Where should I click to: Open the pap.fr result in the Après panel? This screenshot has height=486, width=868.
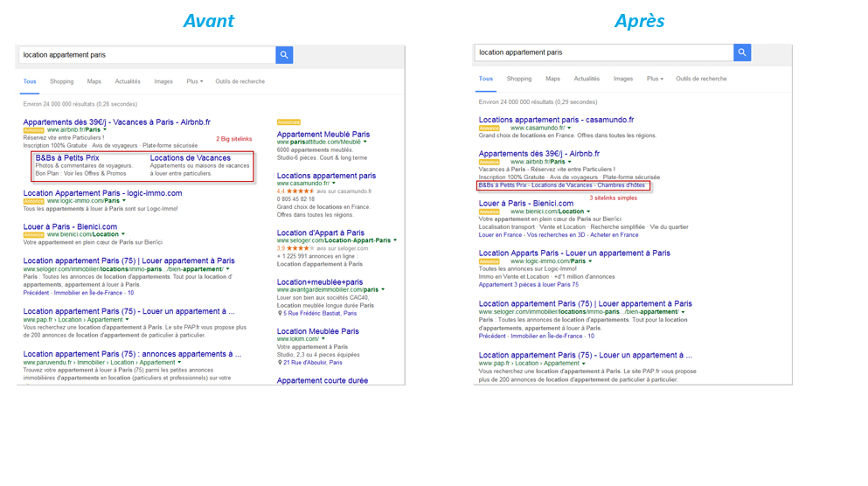pyautogui.click(x=585, y=355)
